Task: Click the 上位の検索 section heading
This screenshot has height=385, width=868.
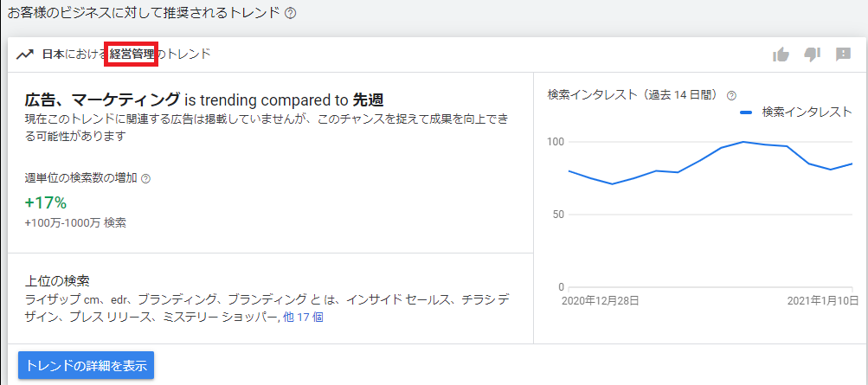Action: click(x=58, y=281)
